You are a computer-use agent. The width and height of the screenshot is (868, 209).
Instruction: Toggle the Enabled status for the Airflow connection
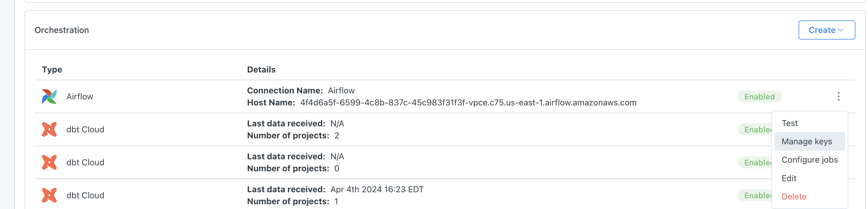pos(759,96)
